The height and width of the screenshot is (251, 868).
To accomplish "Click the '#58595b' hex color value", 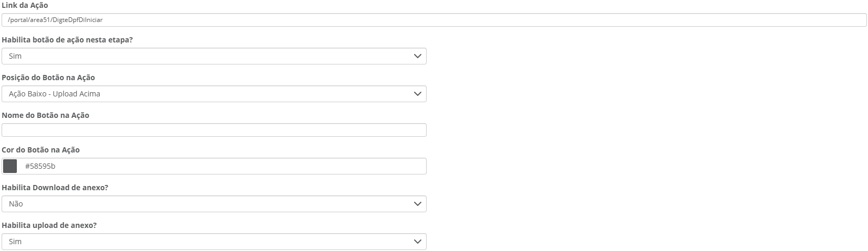I will coord(40,167).
